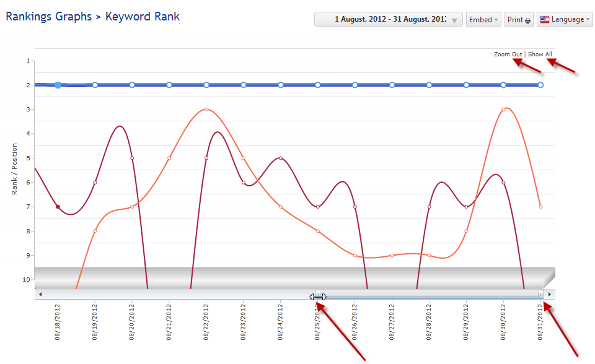Click the dark red data point at rank 6 on 08/30/2012

pyautogui.click(x=503, y=183)
